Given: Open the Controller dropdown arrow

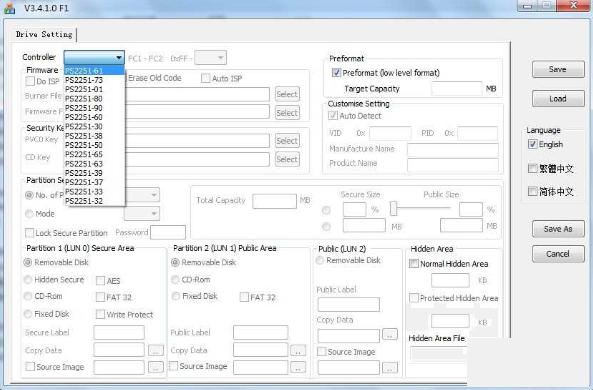Looking at the screenshot, I should pyautogui.click(x=119, y=58).
